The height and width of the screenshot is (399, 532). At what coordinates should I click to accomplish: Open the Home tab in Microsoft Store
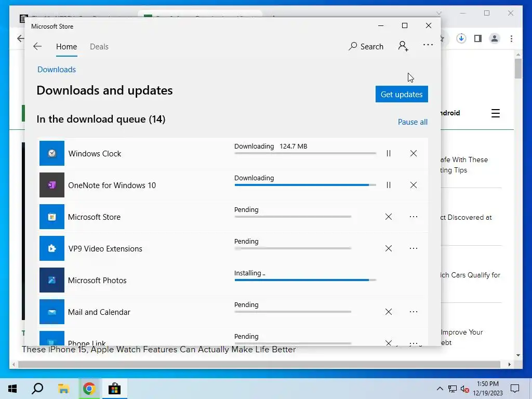(x=66, y=46)
